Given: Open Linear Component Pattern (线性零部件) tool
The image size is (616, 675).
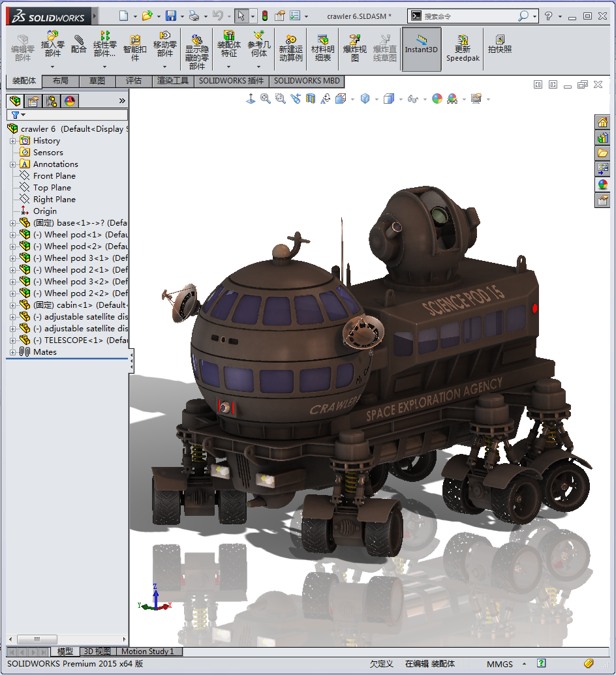Looking at the screenshot, I should pyautogui.click(x=104, y=44).
